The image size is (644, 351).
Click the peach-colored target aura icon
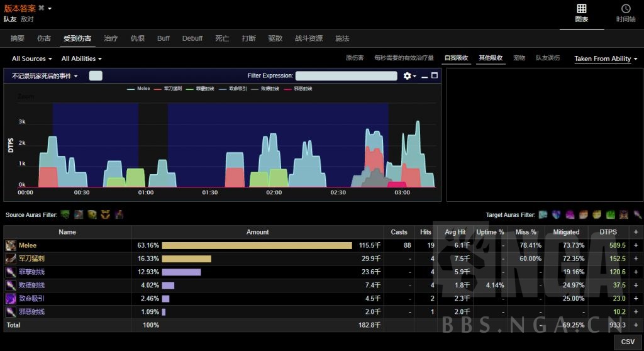click(x=584, y=214)
